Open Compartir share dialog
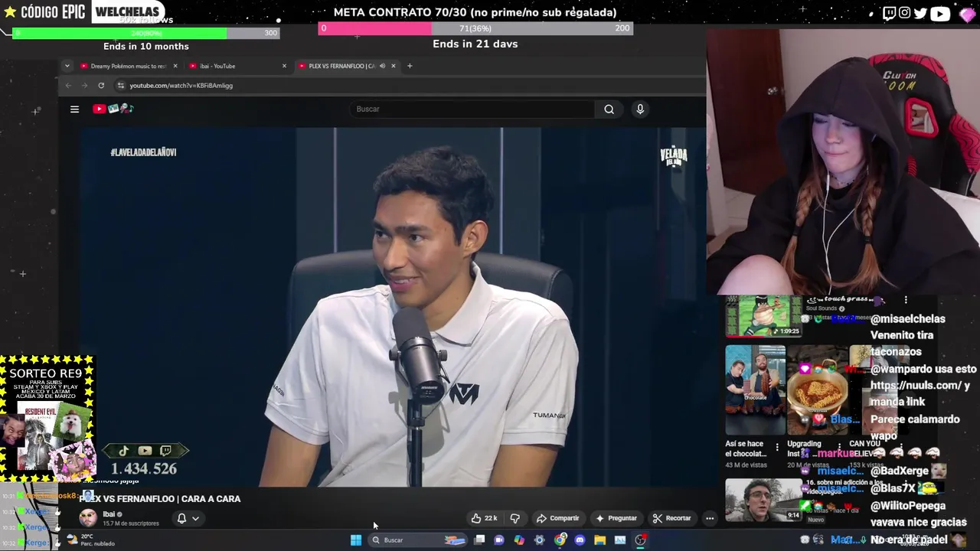The height and width of the screenshot is (551, 980). click(x=557, y=518)
